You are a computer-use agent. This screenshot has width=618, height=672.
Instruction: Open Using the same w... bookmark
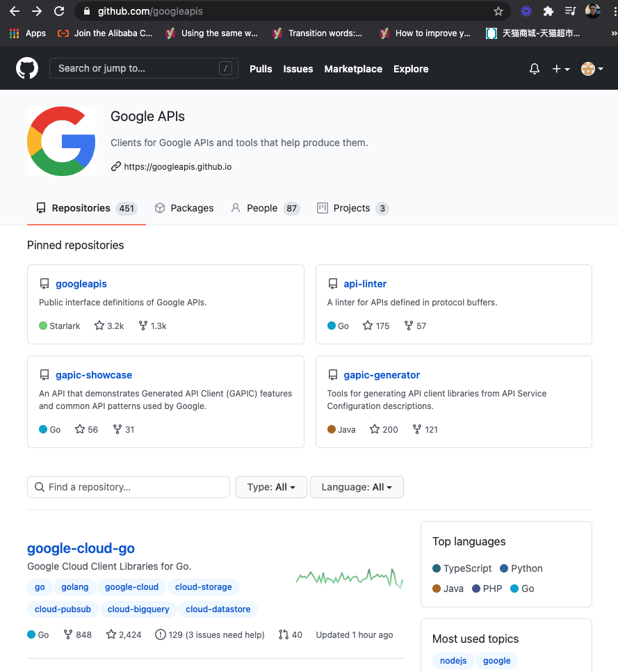click(212, 33)
